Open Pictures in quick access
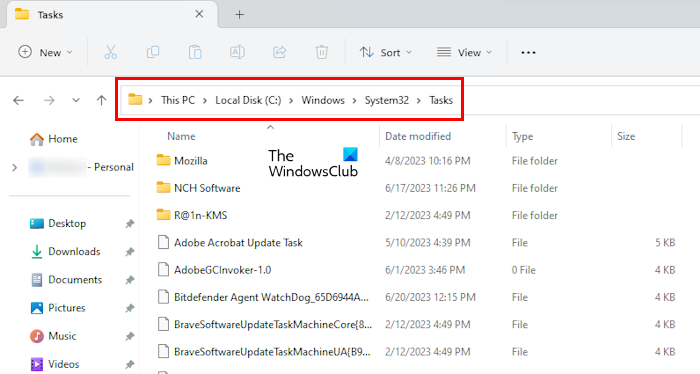The height and width of the screenshot is (374, 700). (57, 308)
